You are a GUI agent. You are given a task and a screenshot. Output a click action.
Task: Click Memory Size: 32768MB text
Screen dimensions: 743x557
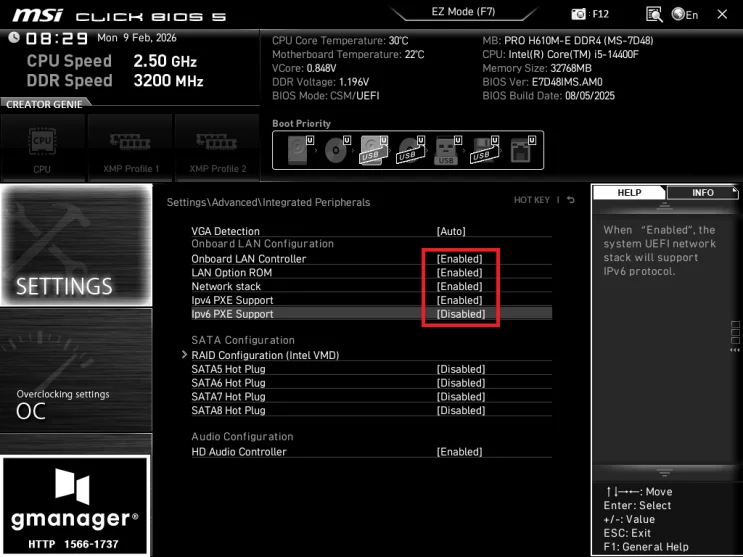537,68
